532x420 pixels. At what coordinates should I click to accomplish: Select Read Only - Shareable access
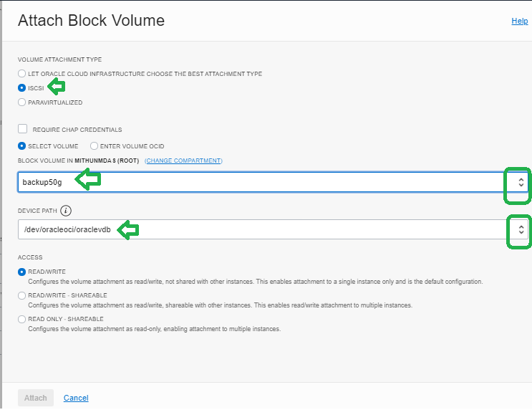(x=21, y=319)
